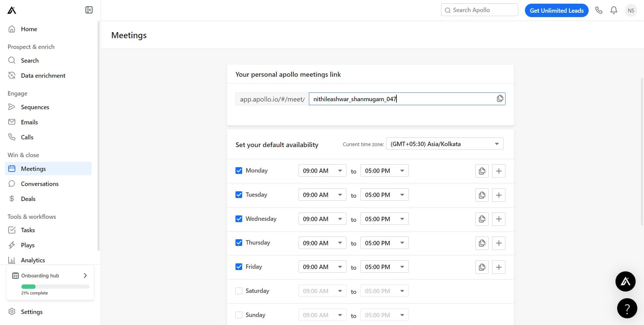Uncheck the Tuesday availability checkbox
The width and height of the screenshot is (644, 325).
point(239,195)
